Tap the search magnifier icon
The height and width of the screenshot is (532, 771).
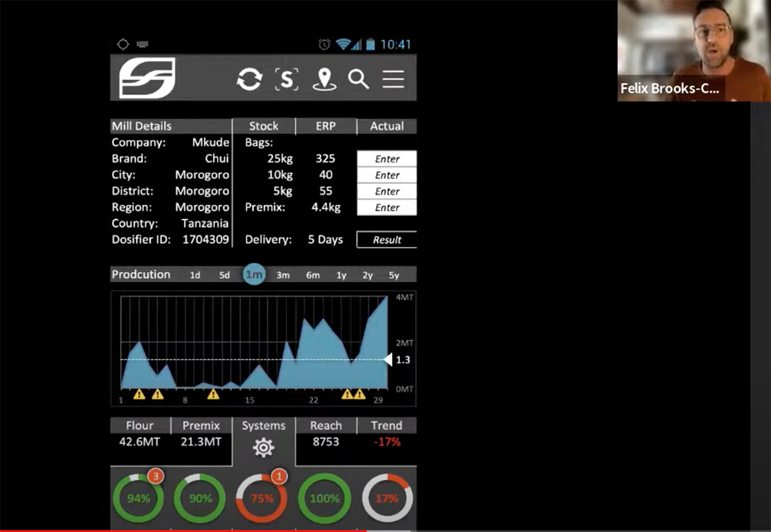358,79
